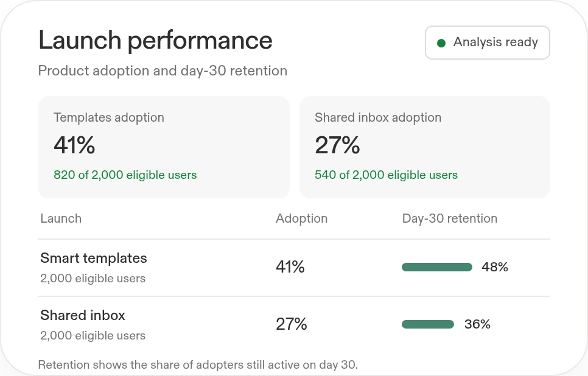Click the 36% retention value
The height and width of the screenshot is (376, 588).
[477, 324]
